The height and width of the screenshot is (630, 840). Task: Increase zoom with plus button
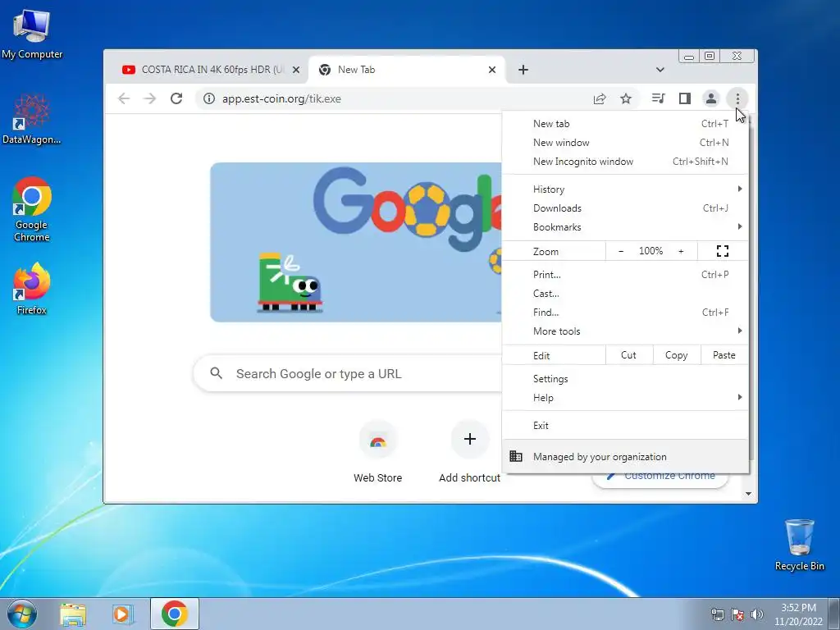pyautogui.click(x=681, y=251)
